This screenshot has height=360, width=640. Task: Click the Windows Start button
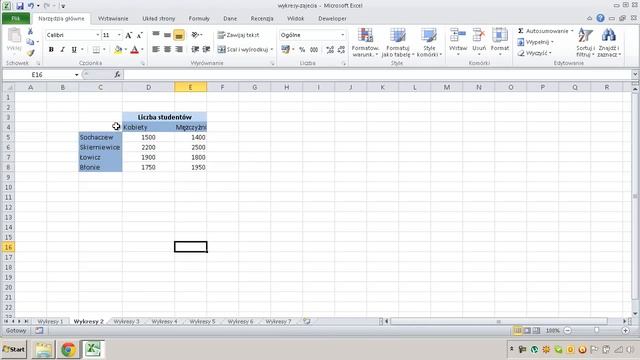(13, 349)
